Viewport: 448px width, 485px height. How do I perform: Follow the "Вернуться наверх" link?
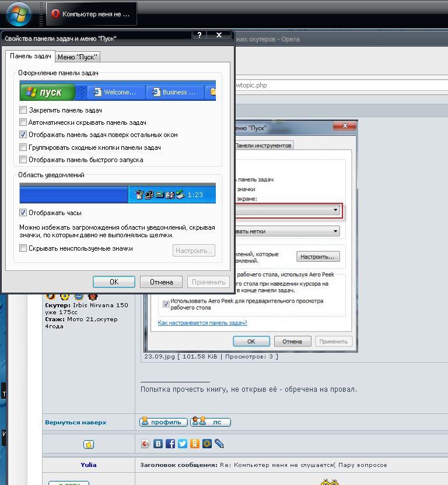tap(76, 422)
